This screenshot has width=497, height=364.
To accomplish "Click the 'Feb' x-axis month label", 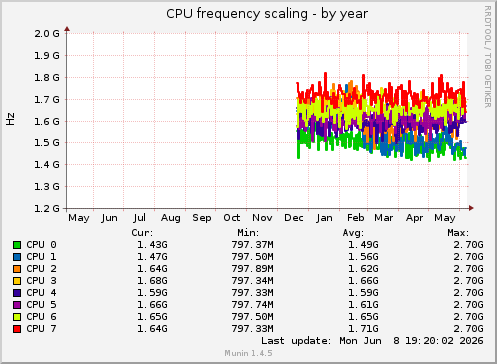I will pos(356,218).
